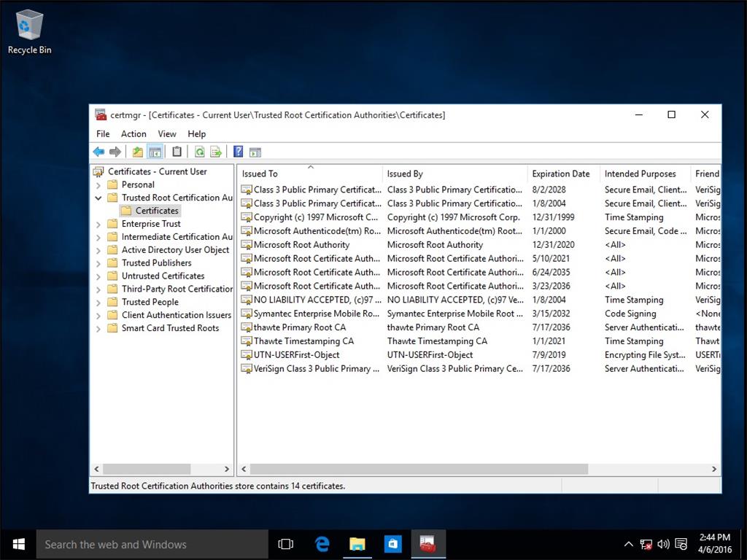Open Microsoft Edge from the taskbar

click(322, 544)
